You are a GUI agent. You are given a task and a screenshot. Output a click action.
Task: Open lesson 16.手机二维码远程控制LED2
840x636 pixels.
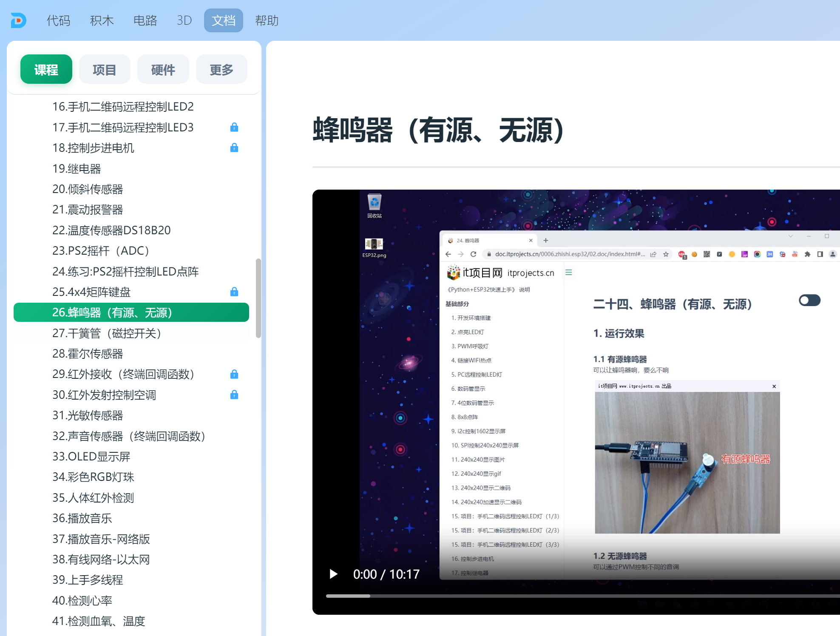pos(131,106)
